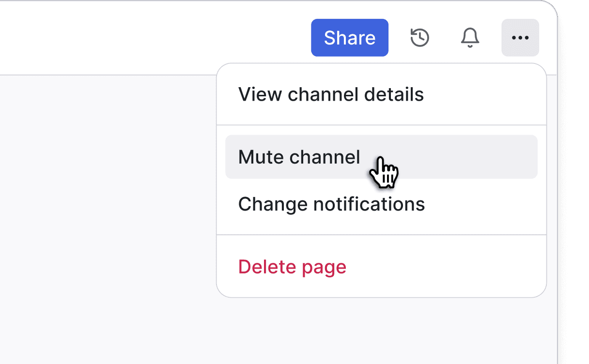The height and width of the screenshot is (364, 589).
Task: View details for this channel
Action: tap(382, 94)
